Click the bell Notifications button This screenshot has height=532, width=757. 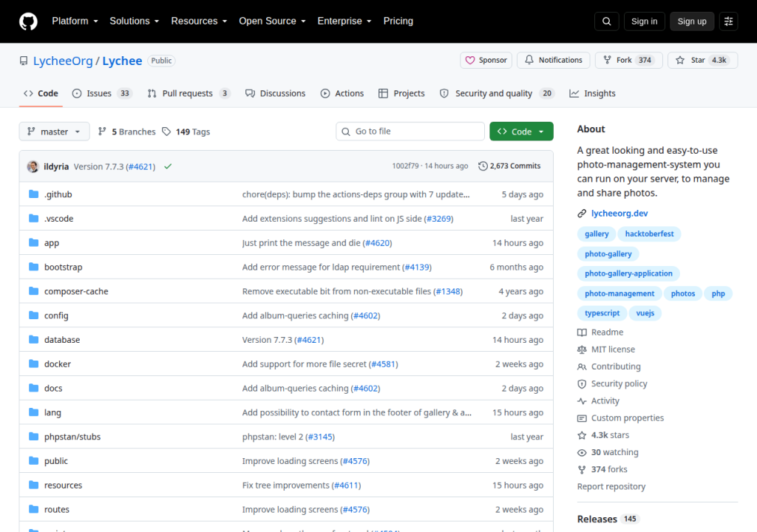(553, 61)
